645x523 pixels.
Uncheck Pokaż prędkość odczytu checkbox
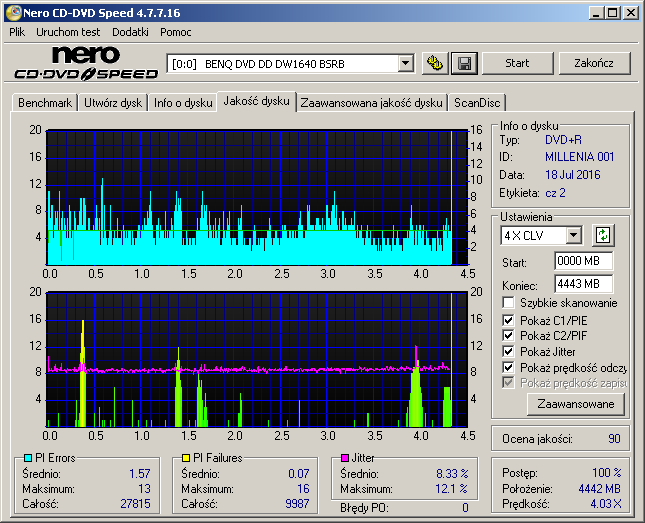(x=508, y=367)
